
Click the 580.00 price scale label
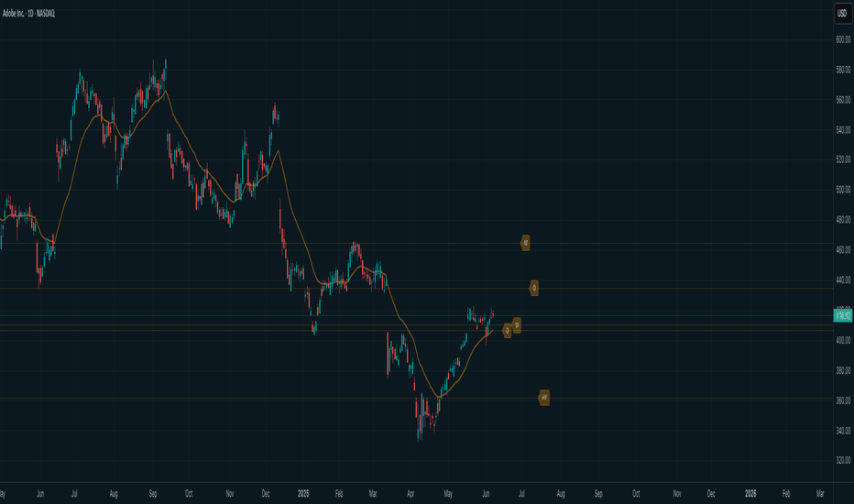(x=843, y=71)
